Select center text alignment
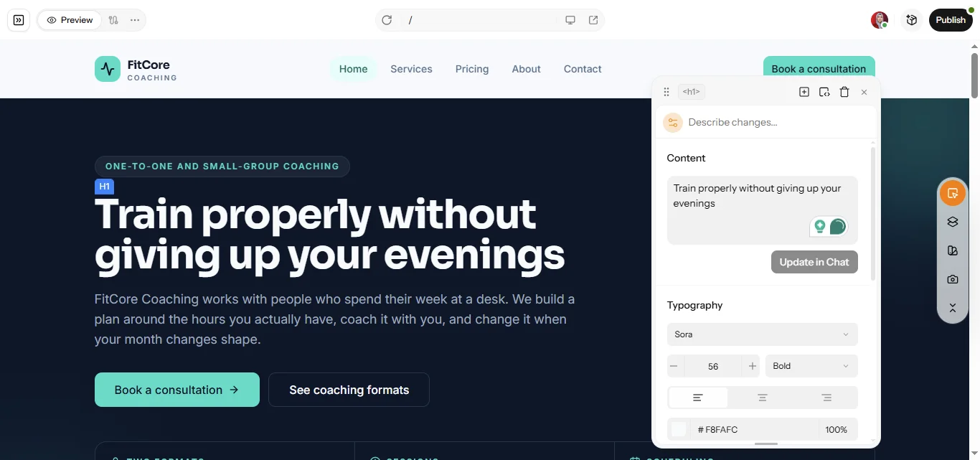The height and width of the screenshot is (460, 980). [763, 398]
